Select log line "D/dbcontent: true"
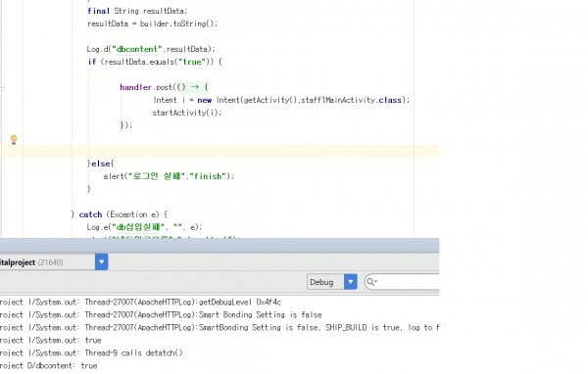Viewport: 588px width, 374px height. (49, 366)
